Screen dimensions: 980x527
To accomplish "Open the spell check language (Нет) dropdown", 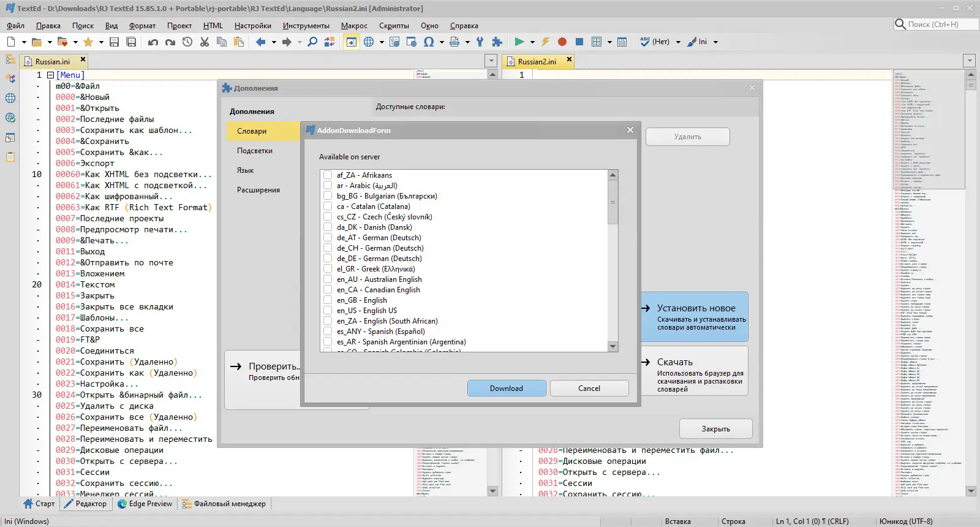I will coord(678,42).
